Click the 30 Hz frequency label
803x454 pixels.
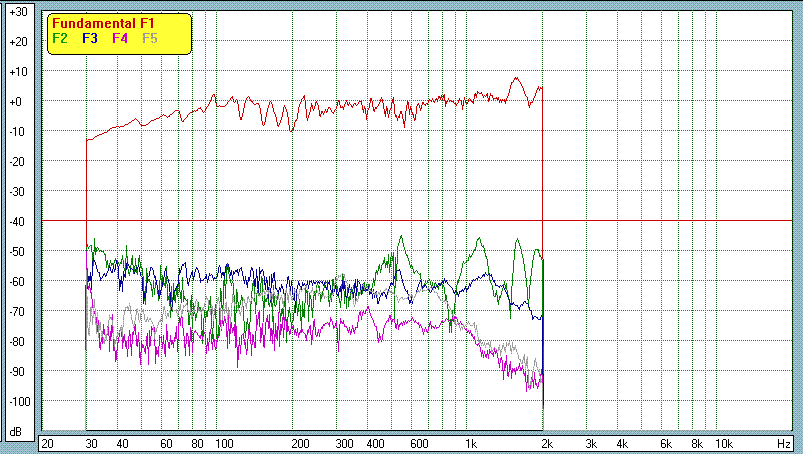(91, 444)
